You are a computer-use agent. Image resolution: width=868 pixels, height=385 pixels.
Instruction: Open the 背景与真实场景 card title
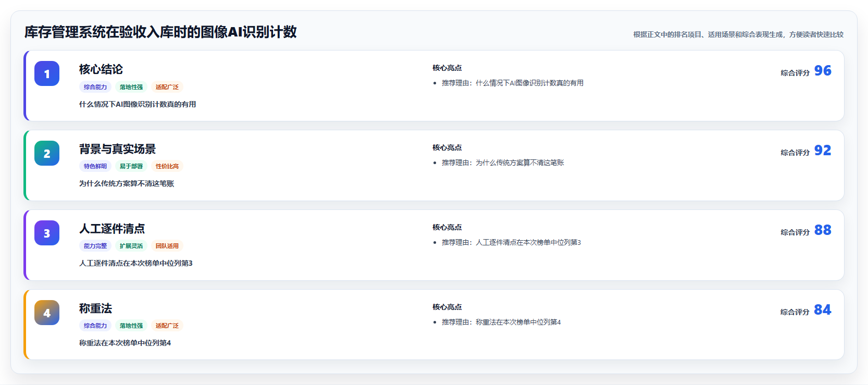pos(117,149)
